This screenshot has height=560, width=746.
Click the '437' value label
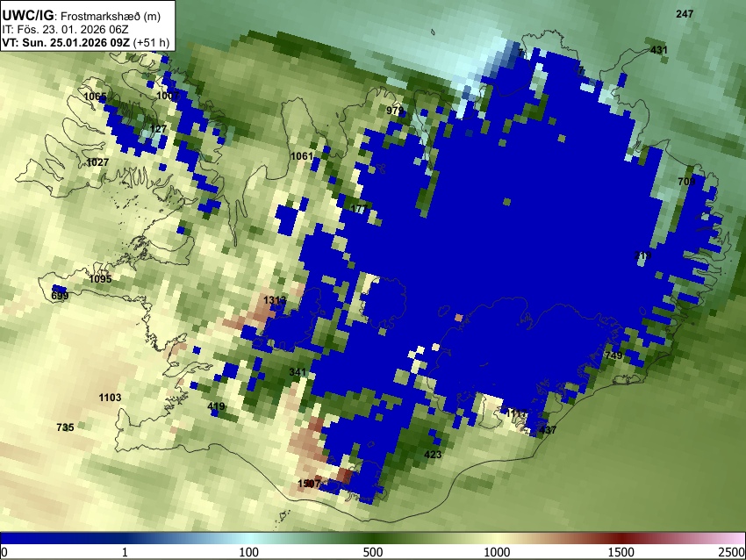click(548, 429)
